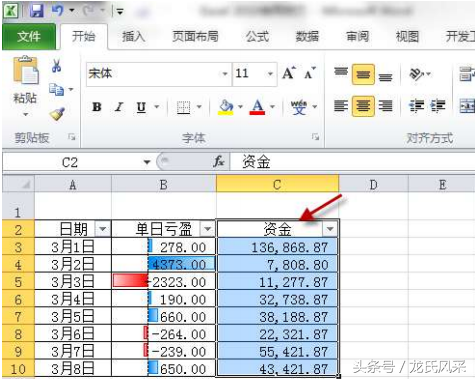
Task: Click the 粘贴 paste clipboard icon
Action: [26, 71]
